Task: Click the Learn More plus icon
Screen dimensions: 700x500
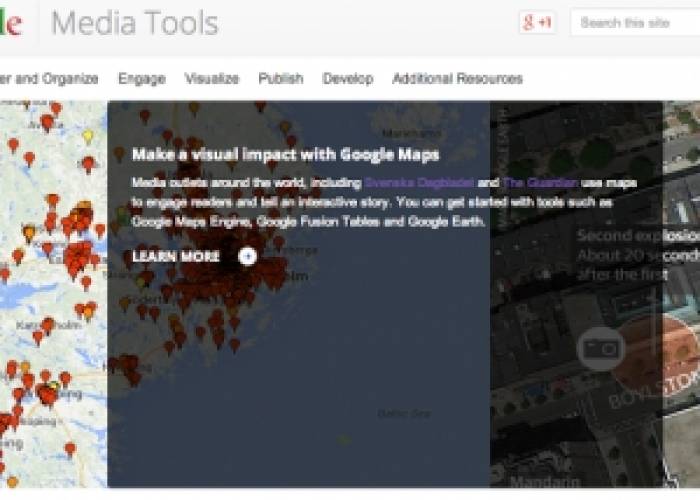Action: 247,256
